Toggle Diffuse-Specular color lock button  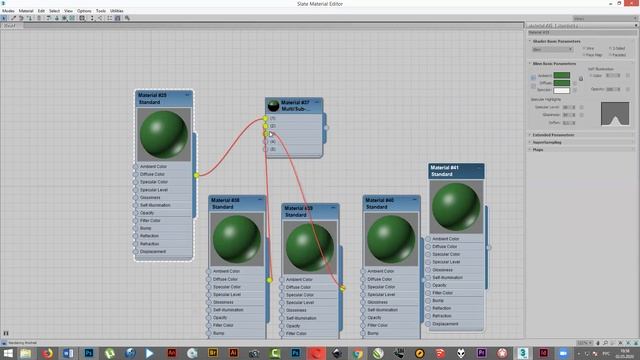pos(533,86)
